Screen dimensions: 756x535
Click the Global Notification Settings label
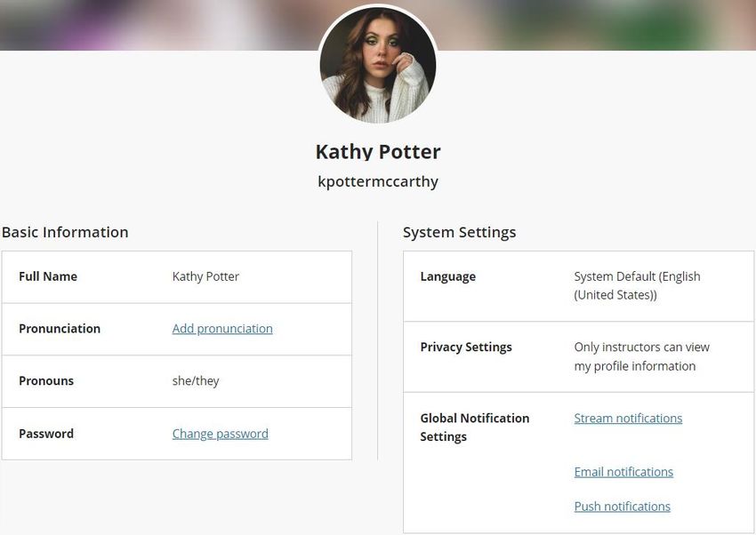(x=474, y=427)
